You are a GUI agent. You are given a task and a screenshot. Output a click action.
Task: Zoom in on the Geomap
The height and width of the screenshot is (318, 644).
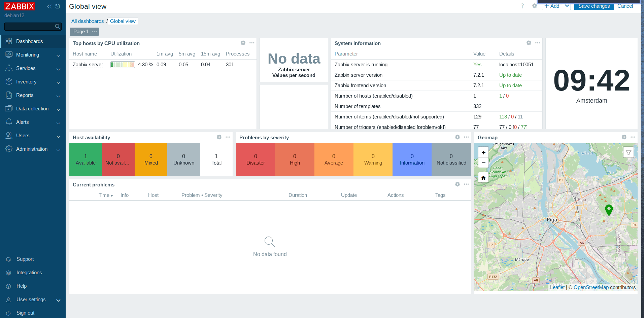coord(483,152)
